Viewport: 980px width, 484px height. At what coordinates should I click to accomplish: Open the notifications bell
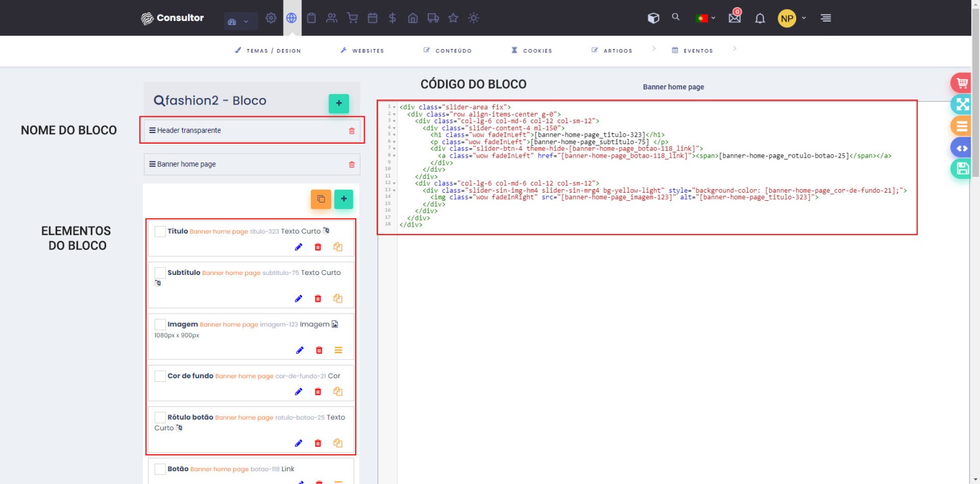[x=760, y=19]
